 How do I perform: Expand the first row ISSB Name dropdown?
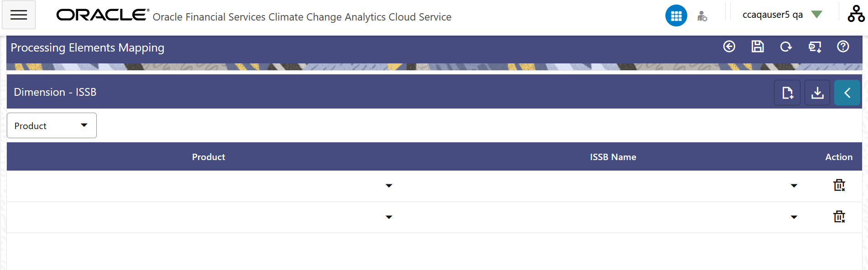click(794, 186)
